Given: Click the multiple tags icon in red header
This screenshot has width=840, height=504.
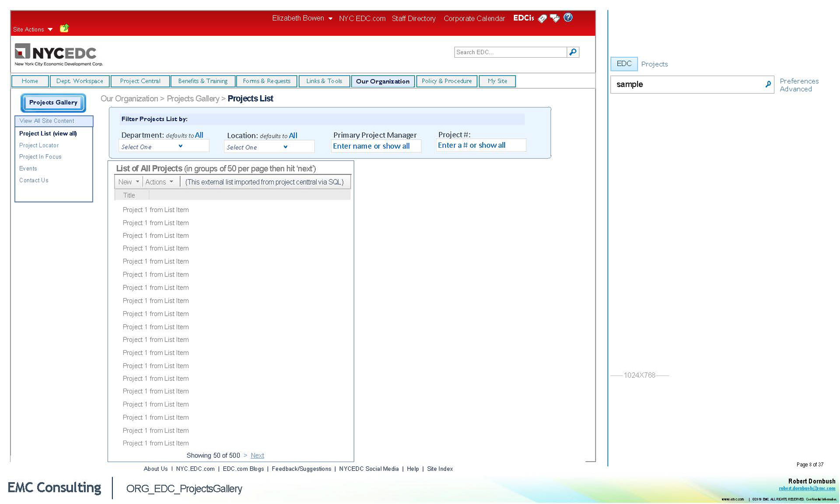Looking at the screenshot, I should click(555, 18).
